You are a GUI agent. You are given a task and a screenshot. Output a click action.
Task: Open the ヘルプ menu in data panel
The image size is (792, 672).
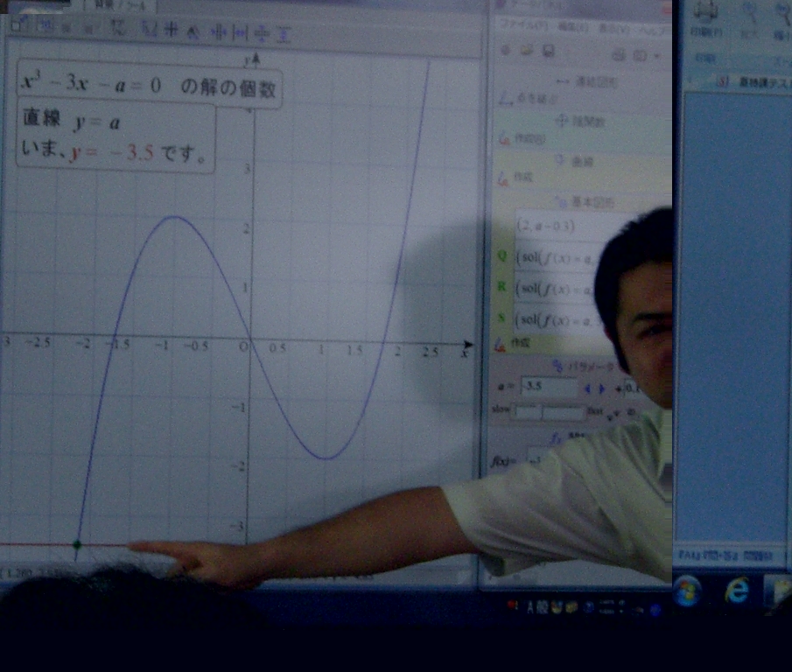(x=654, y=31)
